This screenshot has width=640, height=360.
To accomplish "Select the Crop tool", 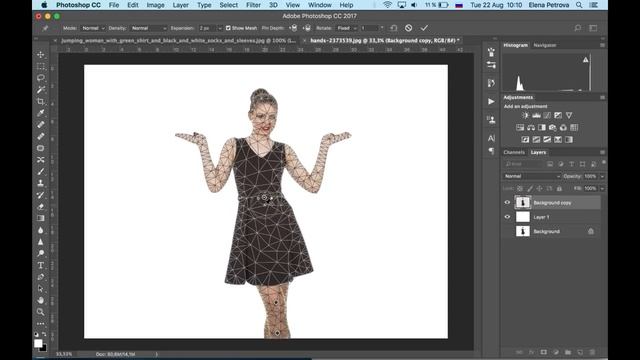I will tap(41, 101).
